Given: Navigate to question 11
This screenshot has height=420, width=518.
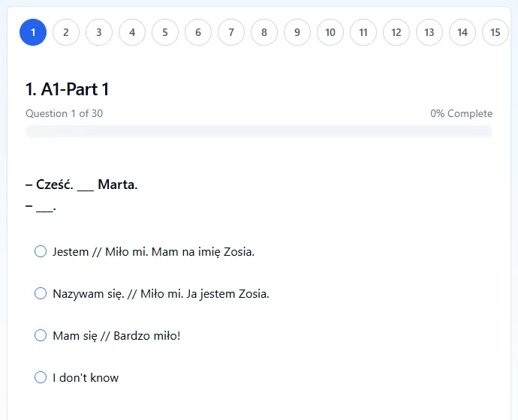Looking at the screenshot, I should [363, 32].
